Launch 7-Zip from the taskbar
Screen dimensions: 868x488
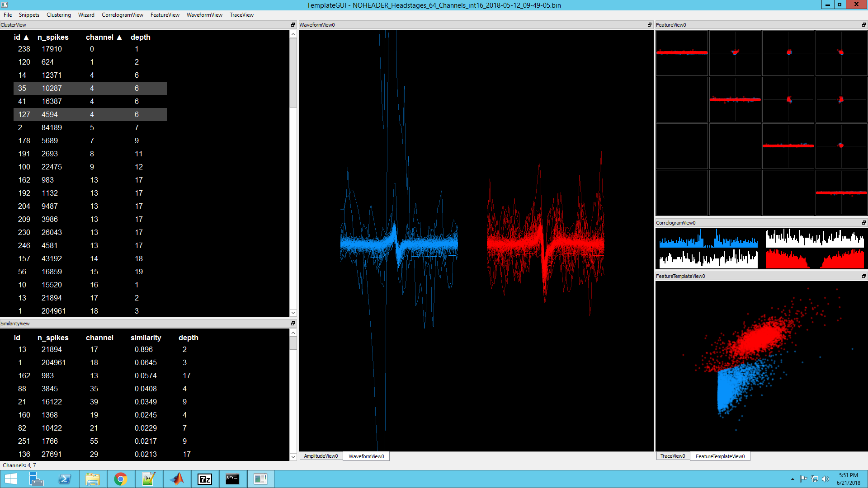pyautogui.click(x=205, y=479)
